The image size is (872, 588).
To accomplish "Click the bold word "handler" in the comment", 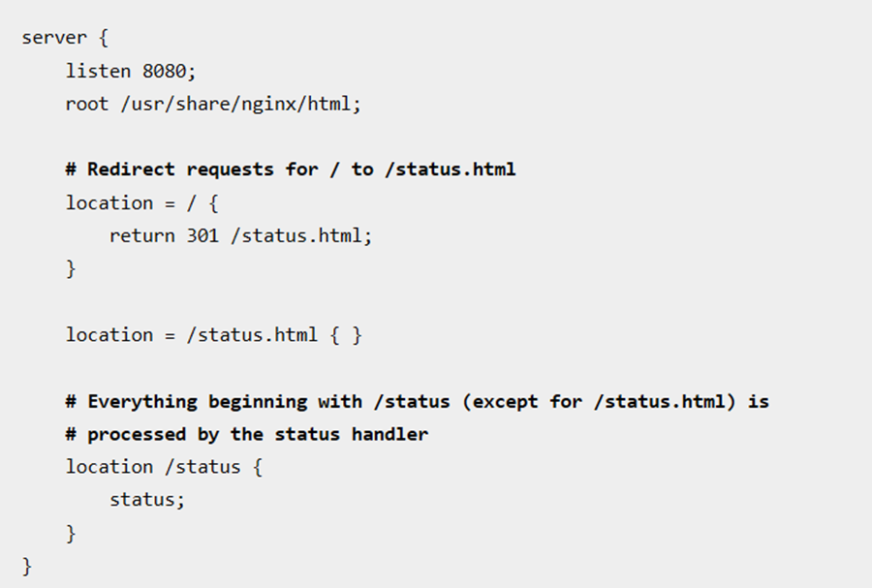I will coord(389,434).
